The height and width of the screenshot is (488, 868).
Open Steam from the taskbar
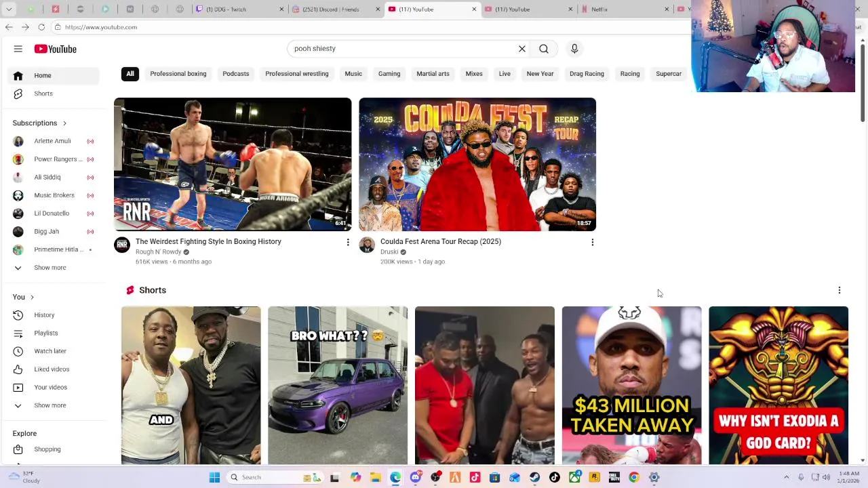pos(534,477)
